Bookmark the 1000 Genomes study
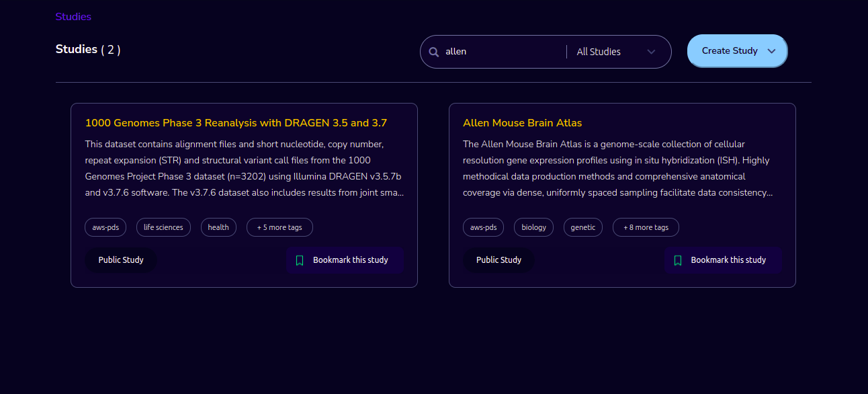 pos(345,260)
